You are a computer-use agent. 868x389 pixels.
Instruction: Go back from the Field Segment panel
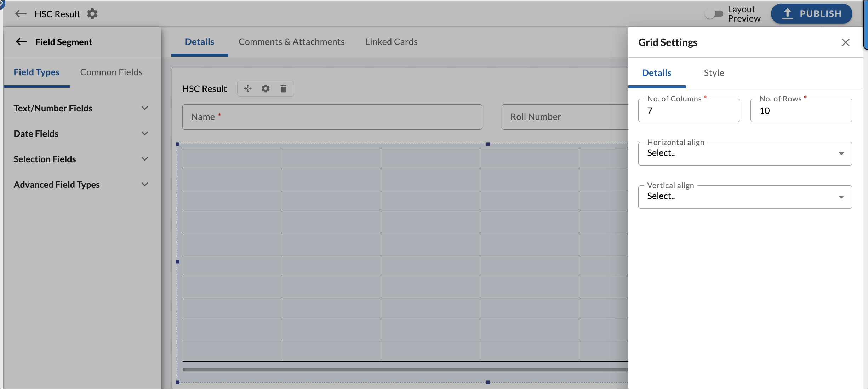click(x=21, y=42)
